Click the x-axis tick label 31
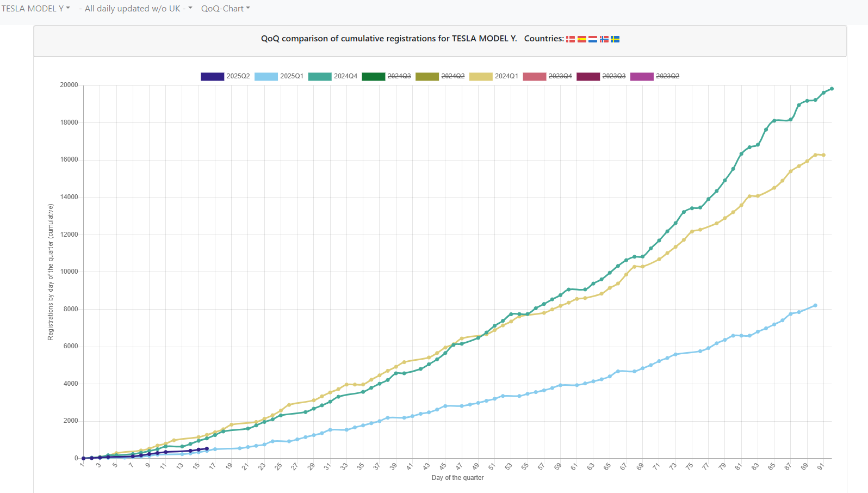This screenshot has height=493, width=868. tap(327, 466)
